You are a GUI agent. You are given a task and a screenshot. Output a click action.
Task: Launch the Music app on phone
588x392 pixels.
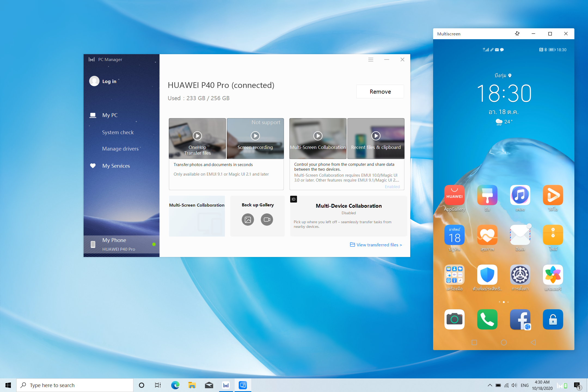[520, 195]
